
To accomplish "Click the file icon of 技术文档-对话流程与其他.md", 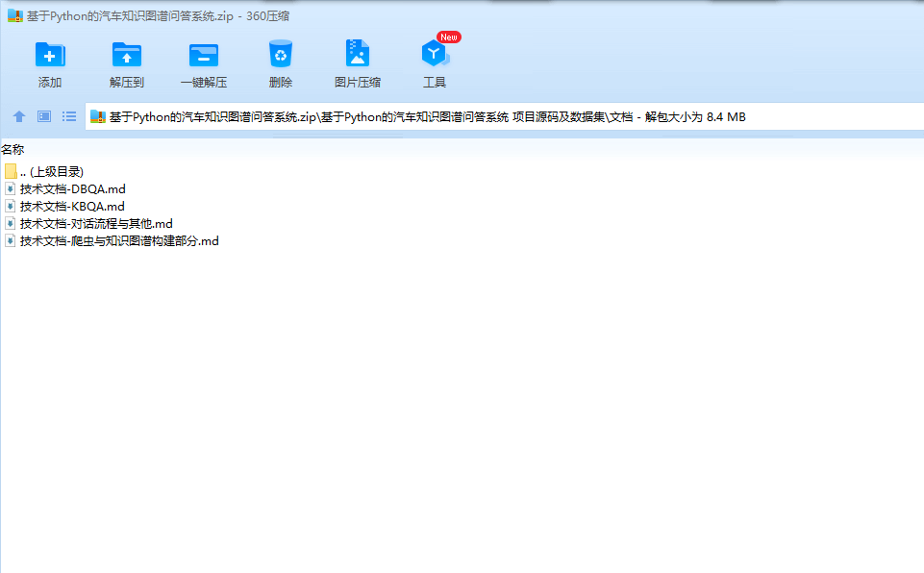I will pos(10,224).
